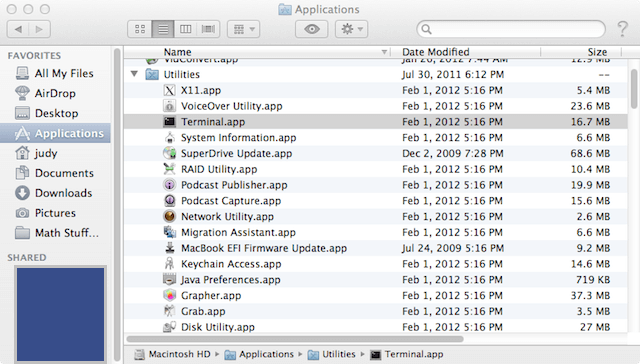The width and height of the screenshot is (640, 364).
Task: Collapse the Utilities folder disclosure triangle
Action: click(134, 74)
